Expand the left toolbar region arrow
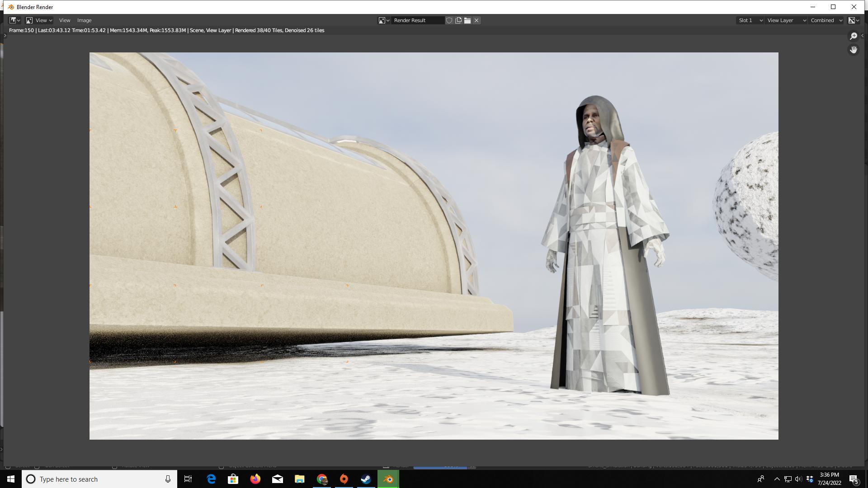868x488 pixels. 5,36
